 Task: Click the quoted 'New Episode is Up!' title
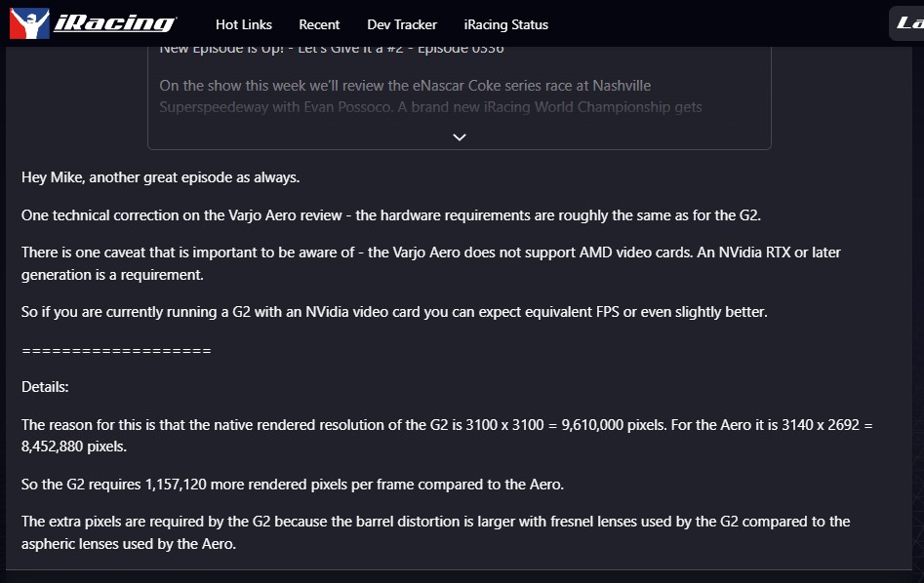tap(332, 49)
